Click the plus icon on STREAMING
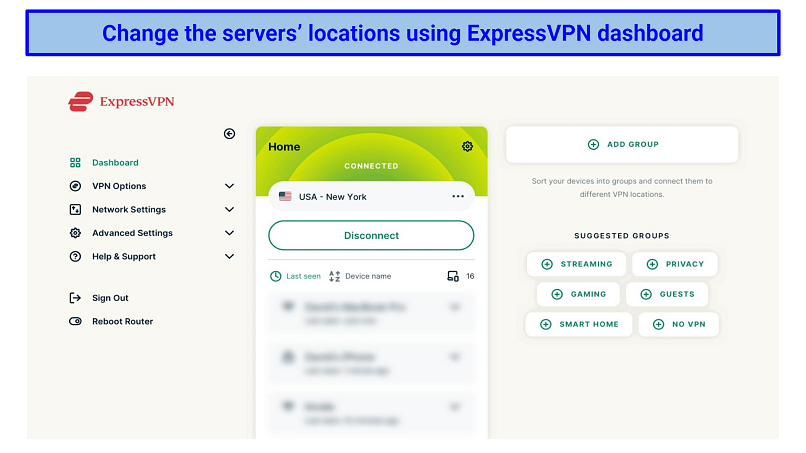 [x=547, y=264]
